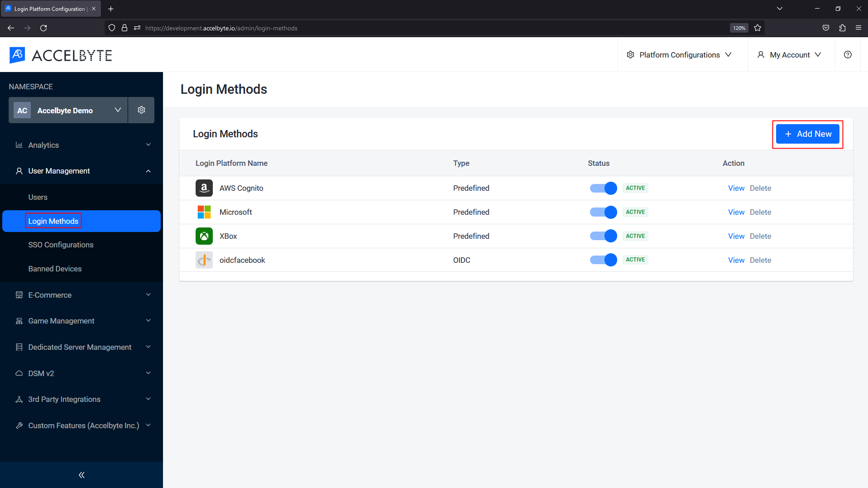This screenshot has width=868, height=488.
Task: Delete the oidcfacebook login method
Action: 760,260
